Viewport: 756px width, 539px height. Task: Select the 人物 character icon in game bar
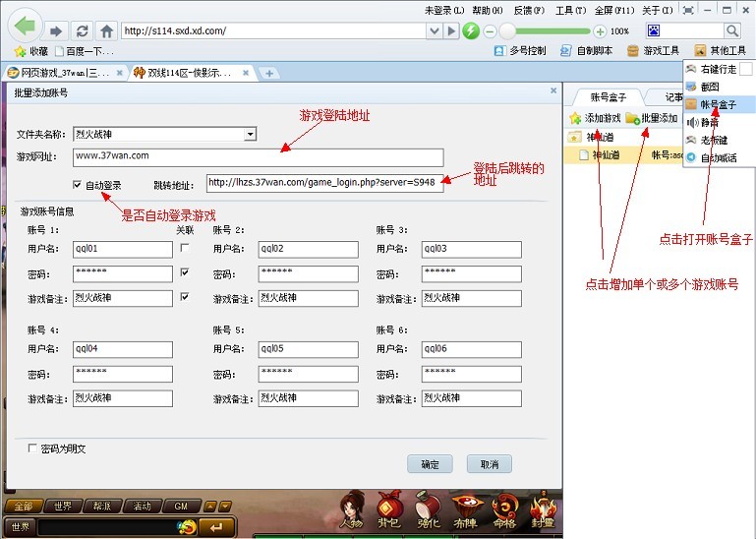353,509
